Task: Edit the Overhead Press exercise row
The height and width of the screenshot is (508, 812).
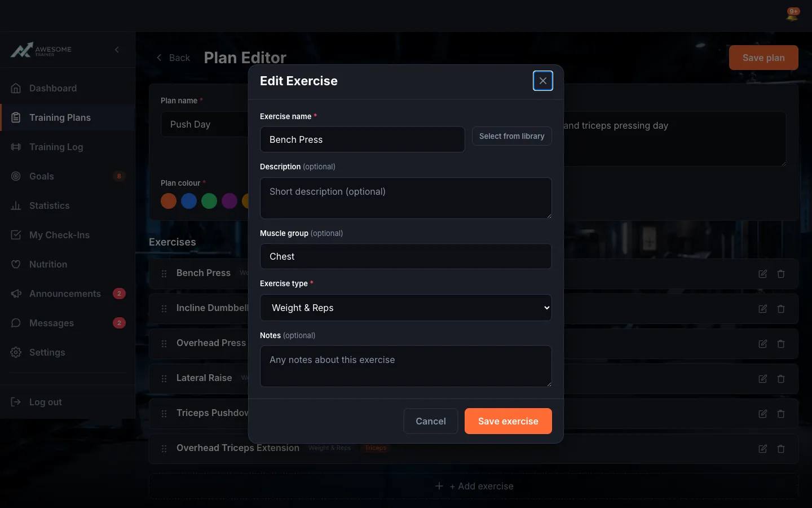Action: [763, 344]
